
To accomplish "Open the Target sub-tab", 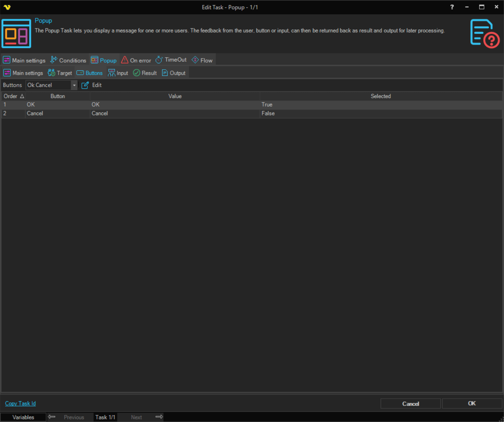I will pos(60,73).
